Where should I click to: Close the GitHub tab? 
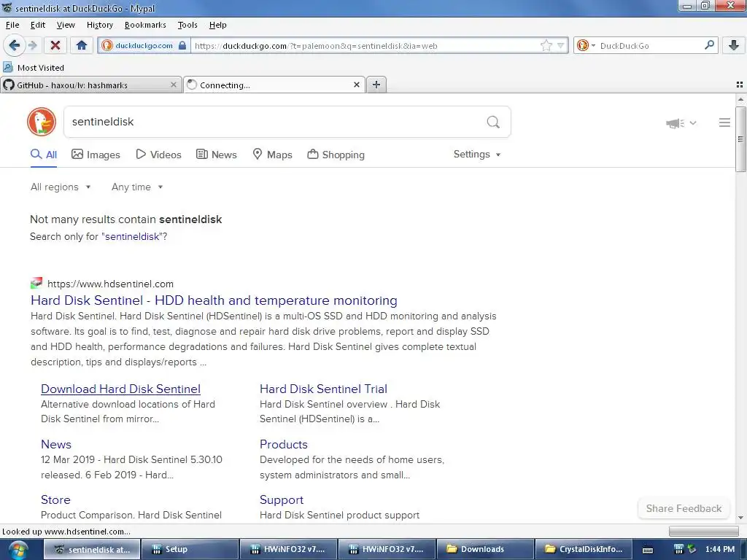[x=174, y=85]
